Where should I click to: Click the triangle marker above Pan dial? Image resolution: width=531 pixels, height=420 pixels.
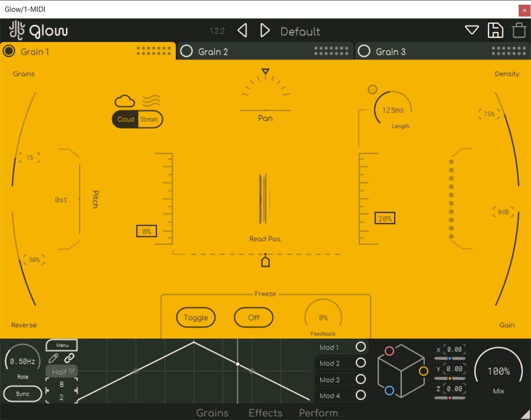tap(265, 72)
